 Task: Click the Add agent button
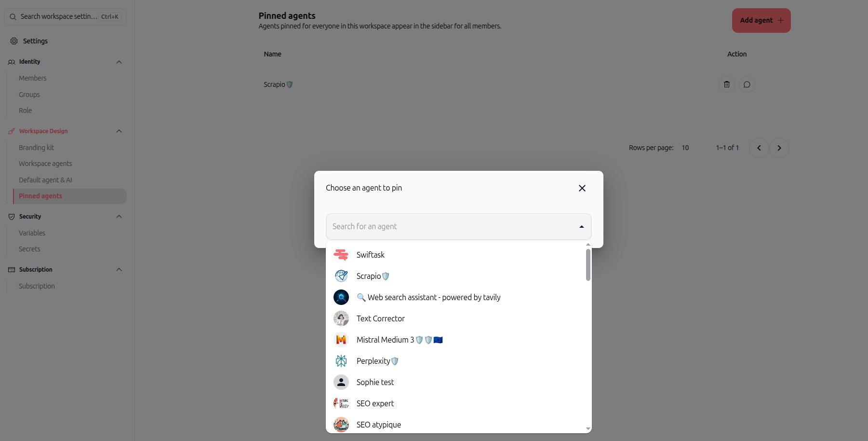coord(761,20)
